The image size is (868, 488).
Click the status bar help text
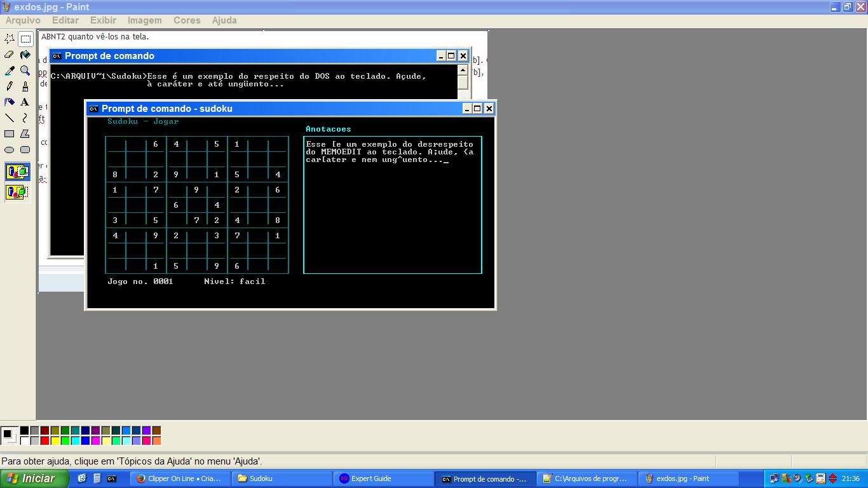tap(132, 461)
